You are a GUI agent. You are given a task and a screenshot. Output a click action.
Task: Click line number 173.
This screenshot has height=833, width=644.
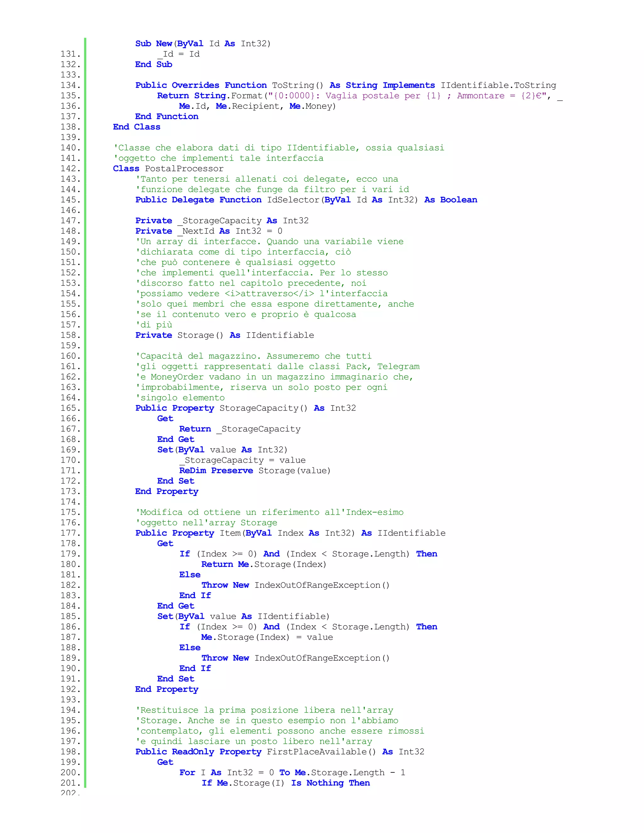(70, 491)
